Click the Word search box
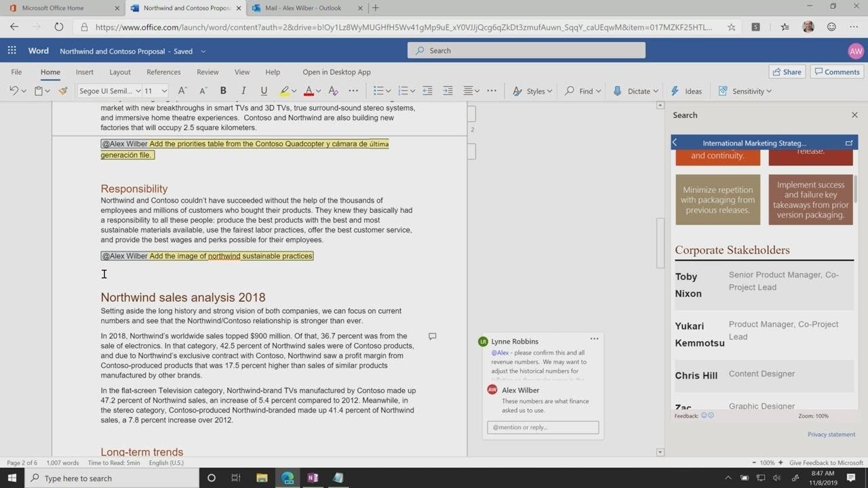 click(526, 50)
